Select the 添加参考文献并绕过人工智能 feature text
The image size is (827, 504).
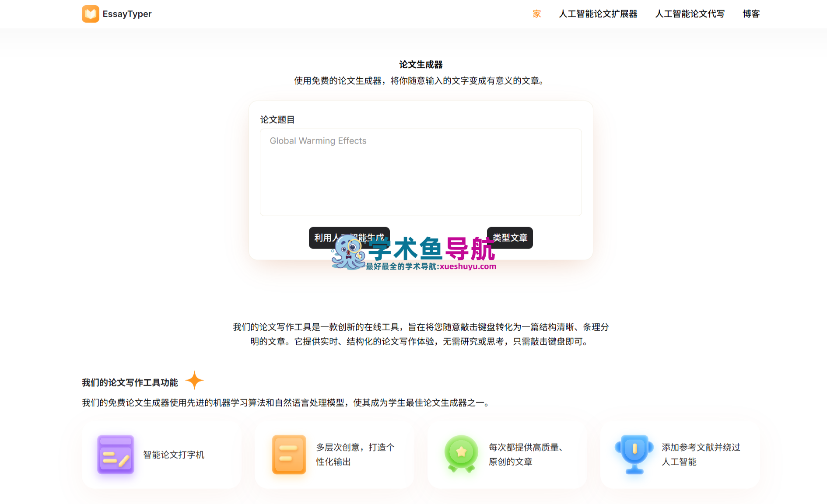point(701,455)
